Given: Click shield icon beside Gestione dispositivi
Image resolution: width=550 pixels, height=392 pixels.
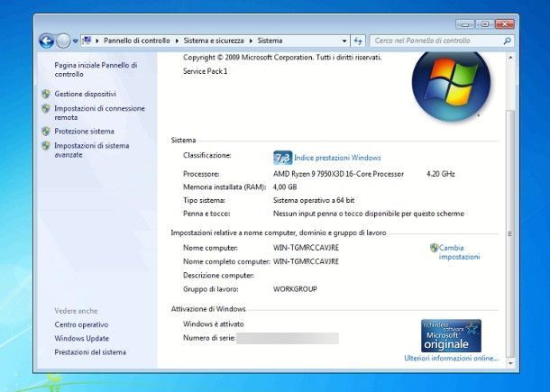Looking at the screenshot, I should pyautogui.click(x=46, y=94).
